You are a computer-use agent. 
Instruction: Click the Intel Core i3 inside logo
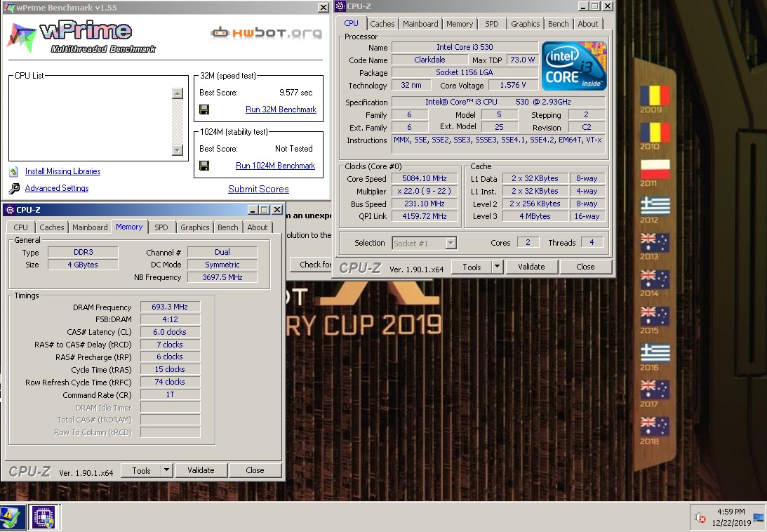(574, 66)
